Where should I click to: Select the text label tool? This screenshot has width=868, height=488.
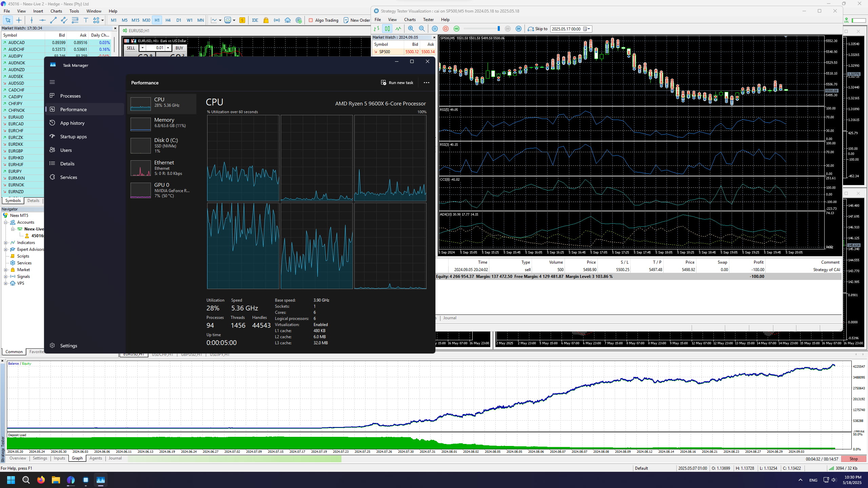click(86, 20)
